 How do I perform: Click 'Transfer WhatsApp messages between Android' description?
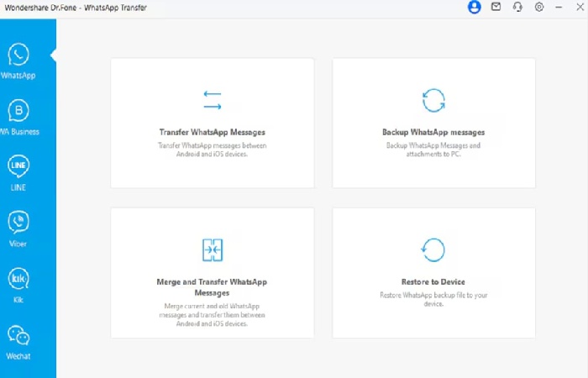pyautogui.click(x=213, y=150)
